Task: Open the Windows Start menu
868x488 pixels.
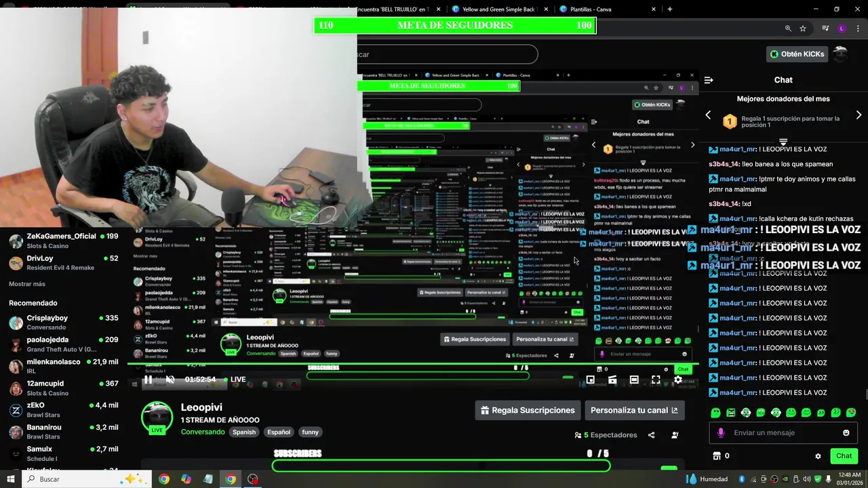Action: [x=10, y=479]
